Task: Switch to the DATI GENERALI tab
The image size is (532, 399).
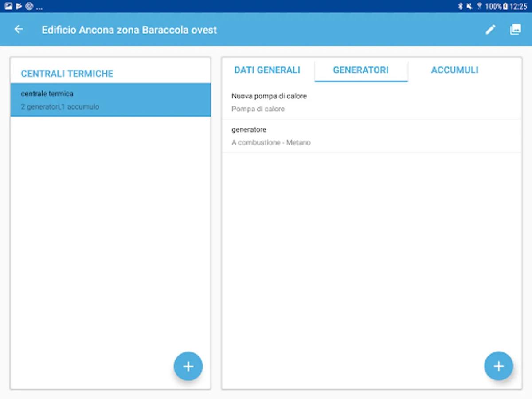Action: pos(267,70)
